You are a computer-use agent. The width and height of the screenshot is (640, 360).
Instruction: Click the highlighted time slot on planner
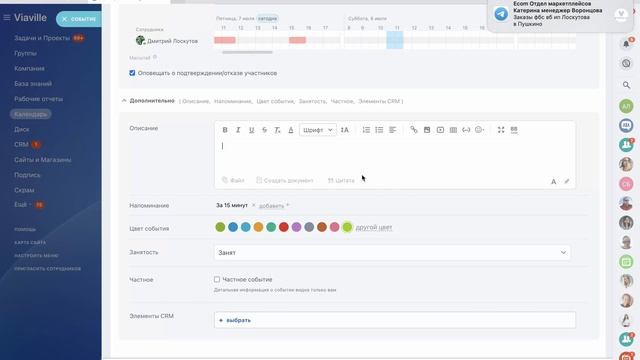(x=395, y=40)
